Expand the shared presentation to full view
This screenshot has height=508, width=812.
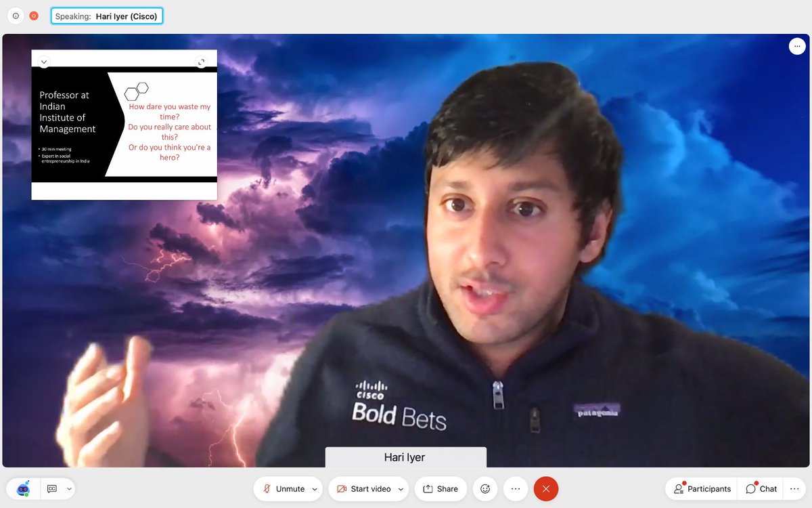201,62
